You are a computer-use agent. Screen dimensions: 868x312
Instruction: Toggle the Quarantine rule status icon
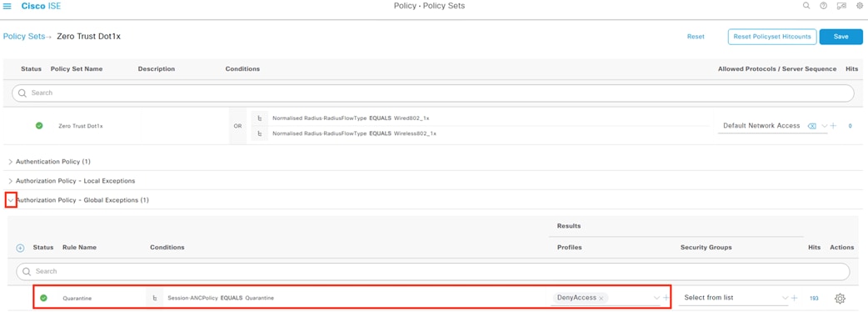43,298
